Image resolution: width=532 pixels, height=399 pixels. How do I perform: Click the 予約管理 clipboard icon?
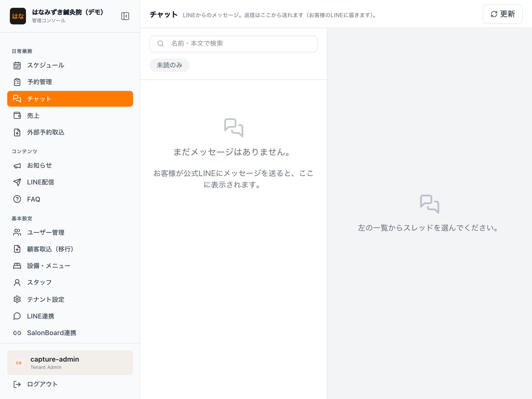[x=17, y=82]
